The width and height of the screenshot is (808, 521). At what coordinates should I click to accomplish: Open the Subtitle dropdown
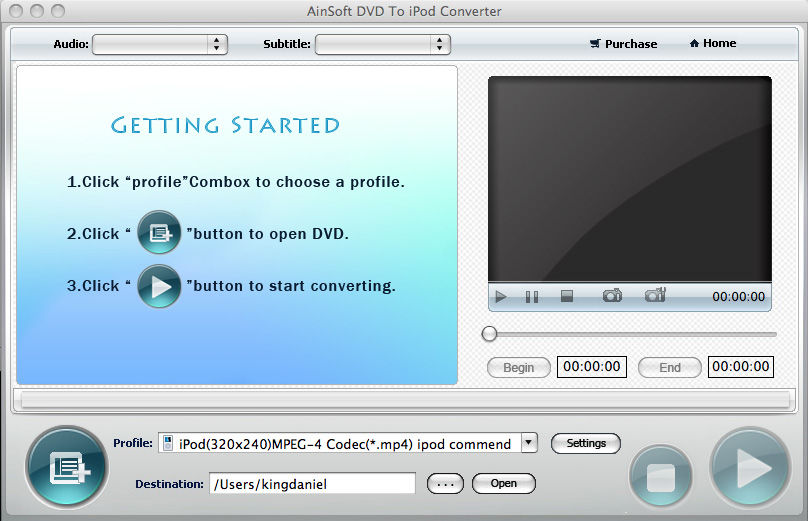pos(382,44)
